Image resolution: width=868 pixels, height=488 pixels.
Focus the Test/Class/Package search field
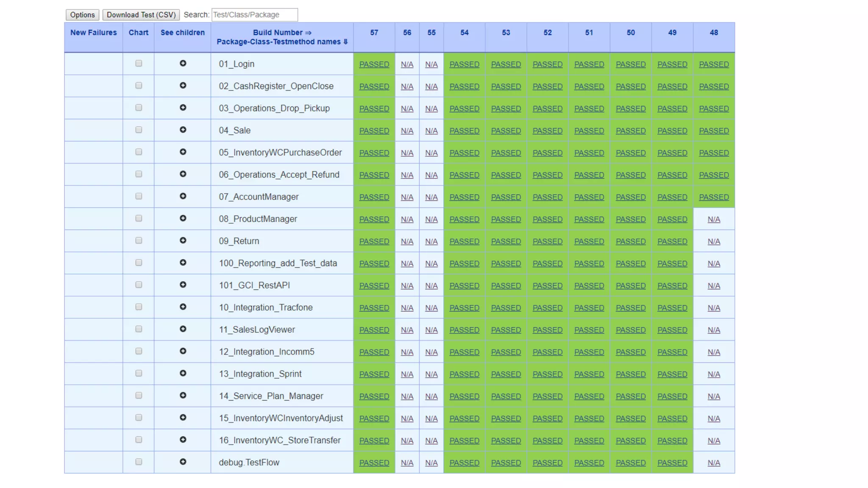(x=254, y=15)
